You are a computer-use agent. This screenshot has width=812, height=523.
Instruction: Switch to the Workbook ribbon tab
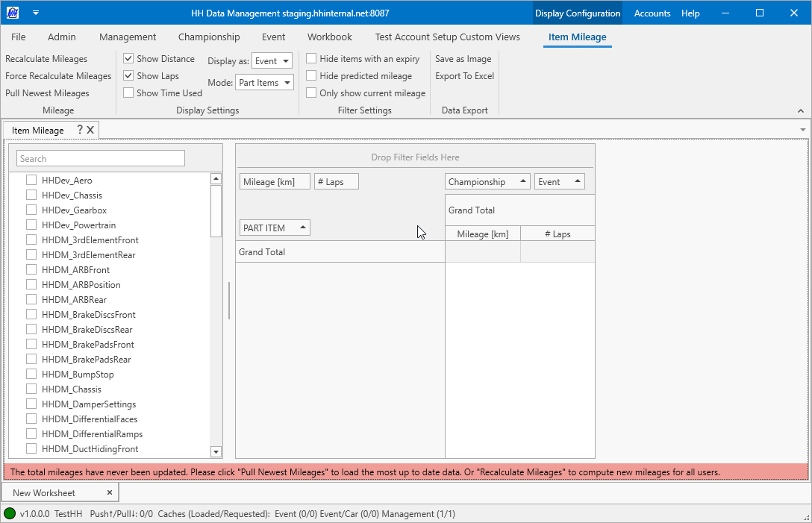[329, 37]
